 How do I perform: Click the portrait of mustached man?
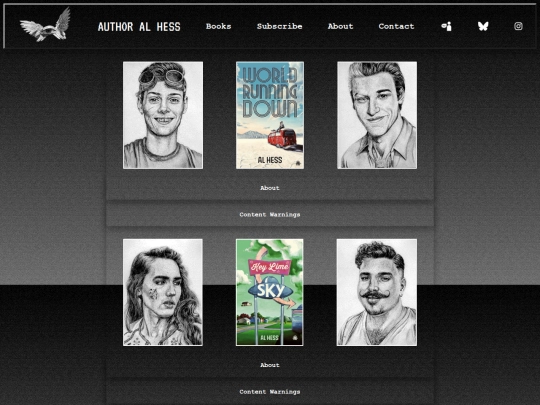pyautogui.click(x=377, y=292)
